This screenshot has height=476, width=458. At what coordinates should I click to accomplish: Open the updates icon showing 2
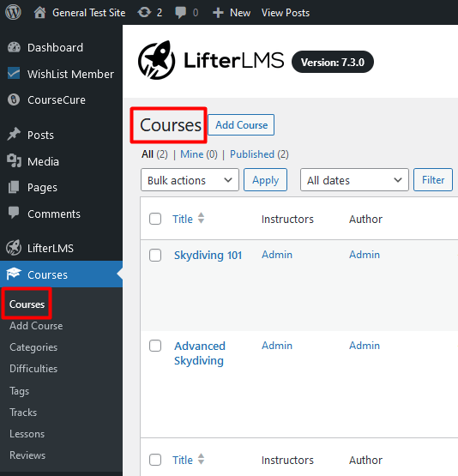click(x=144, y=13)
